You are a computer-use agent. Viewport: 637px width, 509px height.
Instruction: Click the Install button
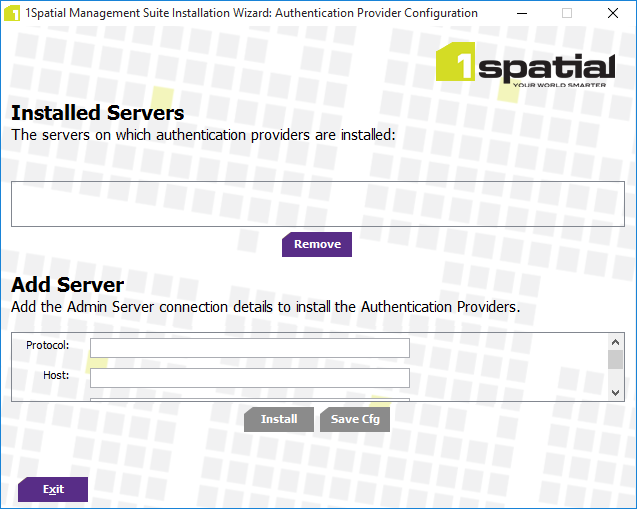click(x=279, y=420)
